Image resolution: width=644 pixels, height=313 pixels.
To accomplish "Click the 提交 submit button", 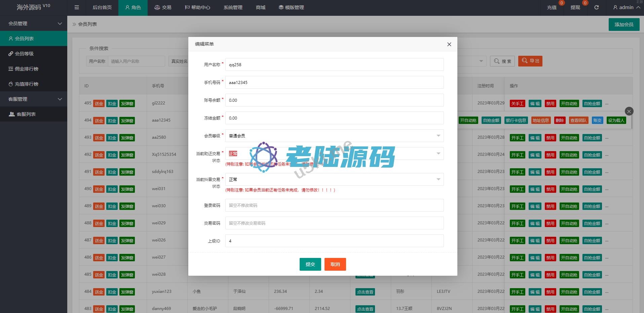I will point(310,264).
